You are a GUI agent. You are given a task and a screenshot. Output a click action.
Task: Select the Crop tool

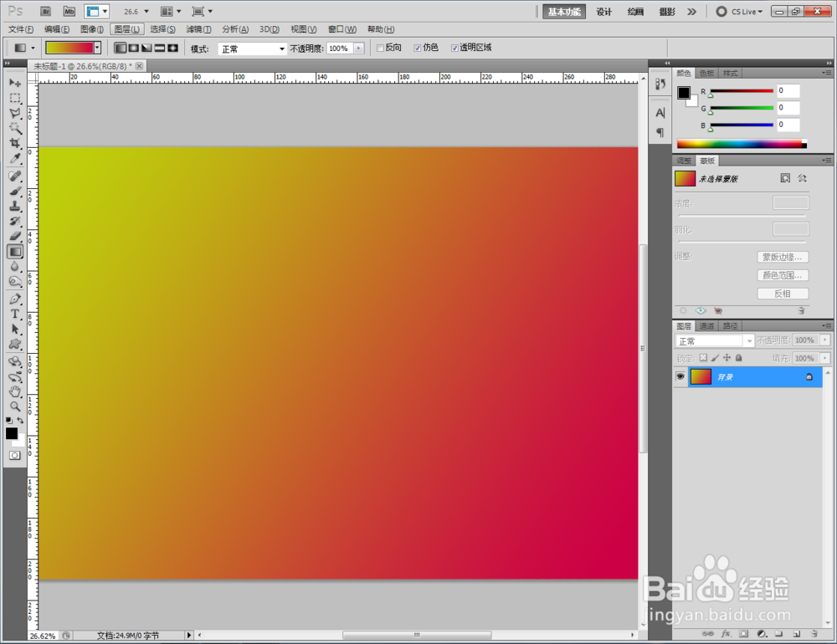click(15, 143)
